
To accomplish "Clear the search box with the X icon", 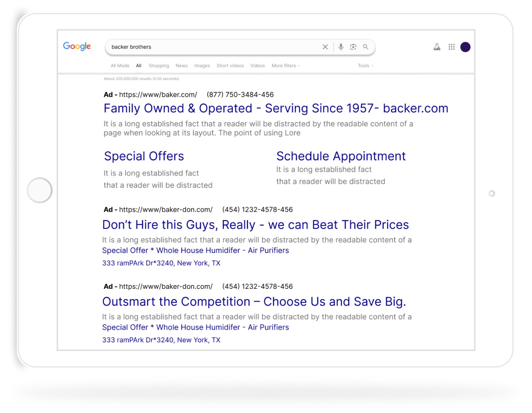I will (325, 47).
